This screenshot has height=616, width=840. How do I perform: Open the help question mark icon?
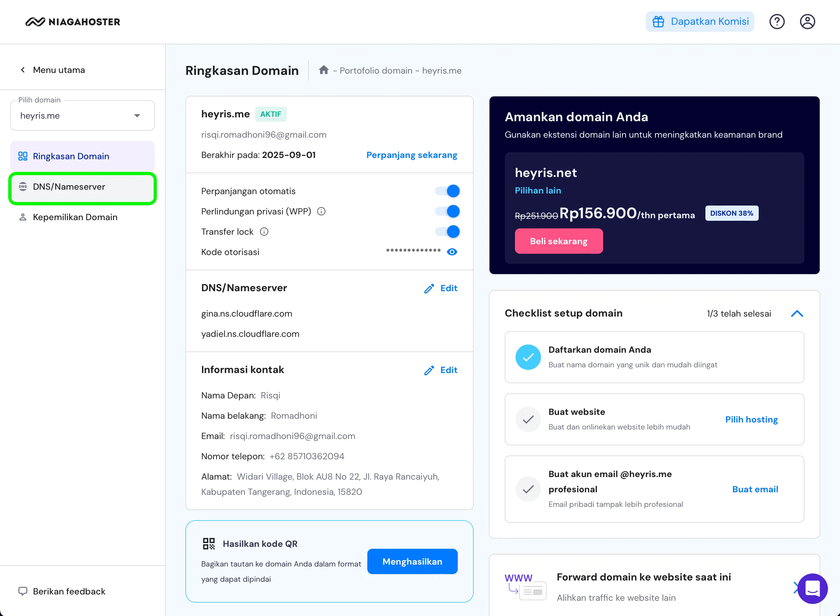click(x=777, y=21)
